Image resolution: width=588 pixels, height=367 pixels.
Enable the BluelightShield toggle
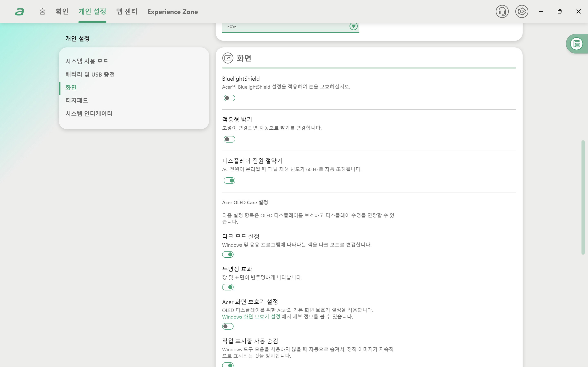pyautogui.click(x=229, y=98)
